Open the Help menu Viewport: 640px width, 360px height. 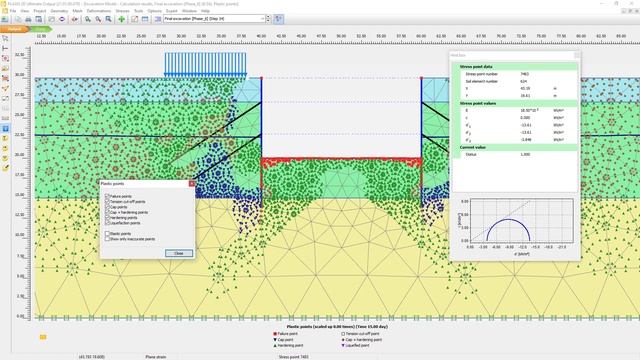pyautogui.click(x=205, y=11)
